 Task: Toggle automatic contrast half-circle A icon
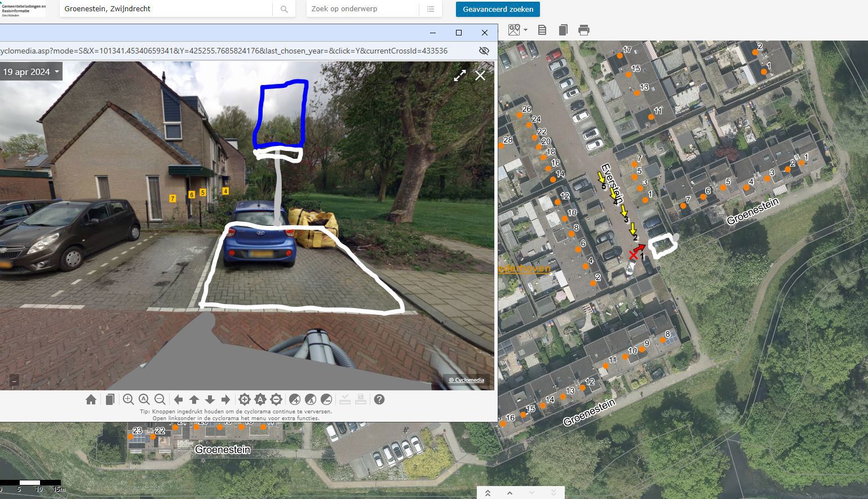(x=311, y=399)
